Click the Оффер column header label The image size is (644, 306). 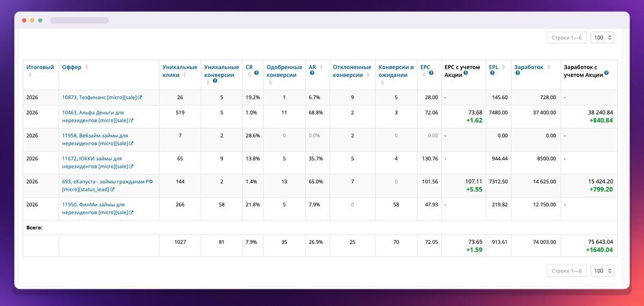pos(71,67)
